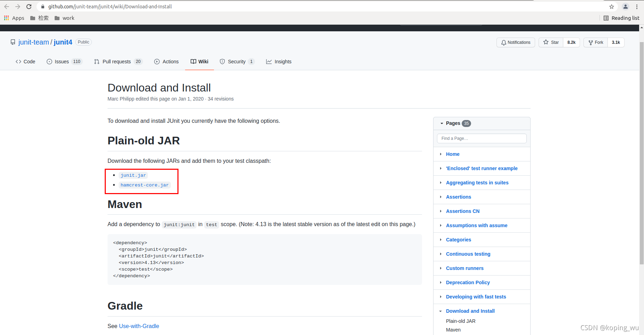Open the Reading list panel
The image size is (644, 335).
[621, 18]
